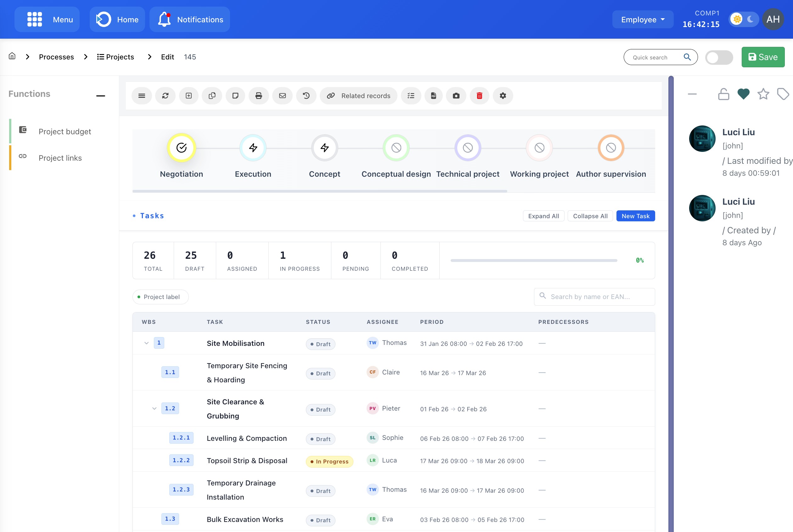This screenshot has height=532, width=793.
Task: Collapse the Site Clearance & Grubbing row
Action: [x=155, y=408]
